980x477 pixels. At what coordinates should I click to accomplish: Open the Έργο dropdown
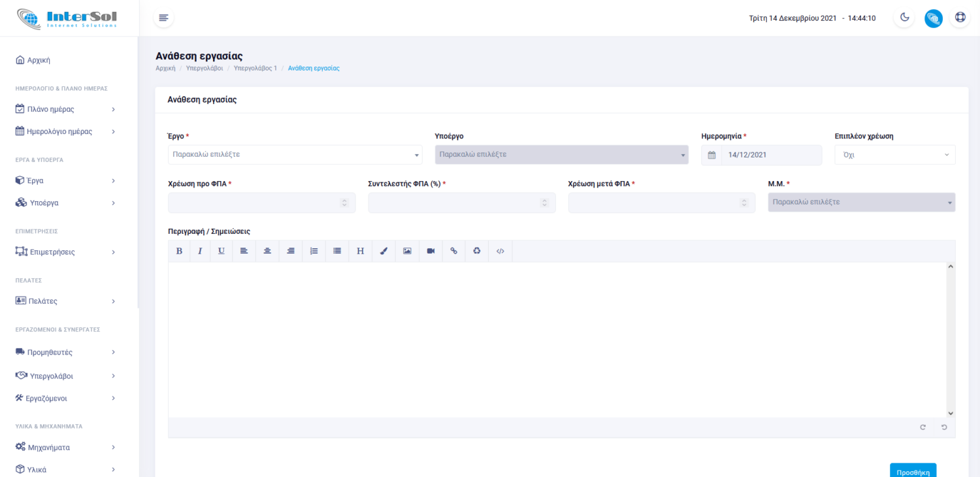point(295,155)
